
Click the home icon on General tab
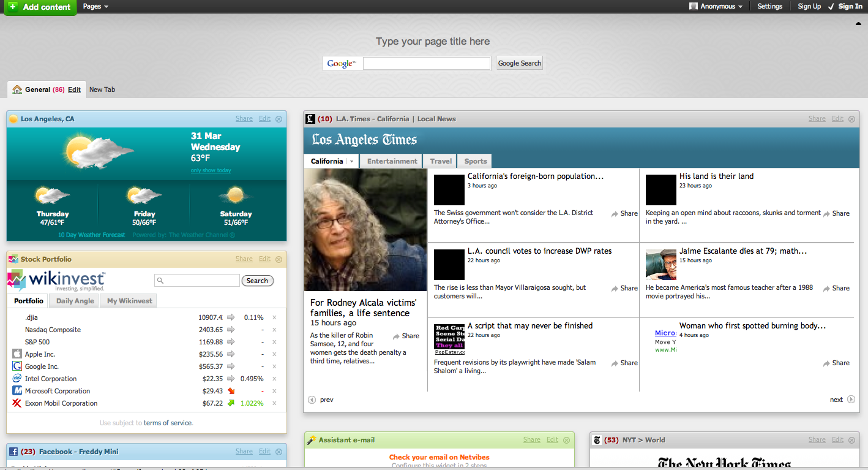(x=17, y=89)
